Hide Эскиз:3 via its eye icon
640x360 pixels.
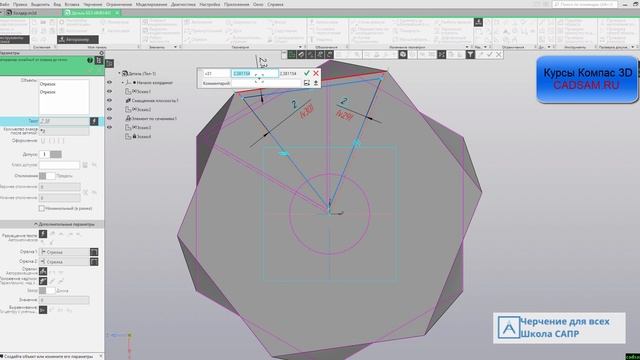click(x=109, y=127)
